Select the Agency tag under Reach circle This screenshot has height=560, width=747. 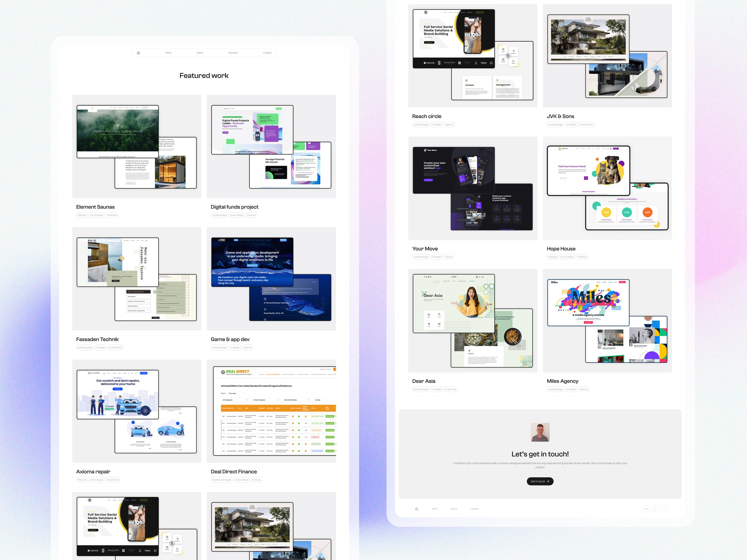449,125
